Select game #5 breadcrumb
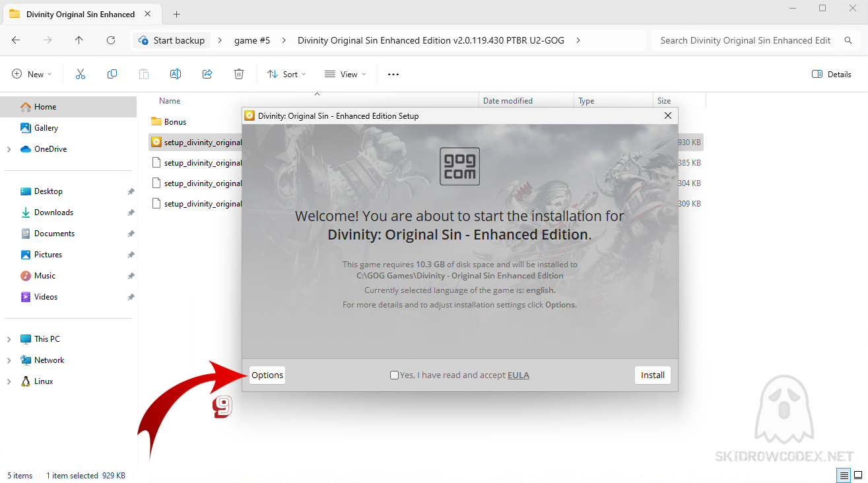868x483 pixels. (x=252, y=40)
